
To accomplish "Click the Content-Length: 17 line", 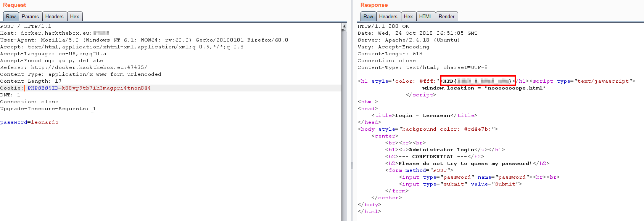I will tap(31, 81).
